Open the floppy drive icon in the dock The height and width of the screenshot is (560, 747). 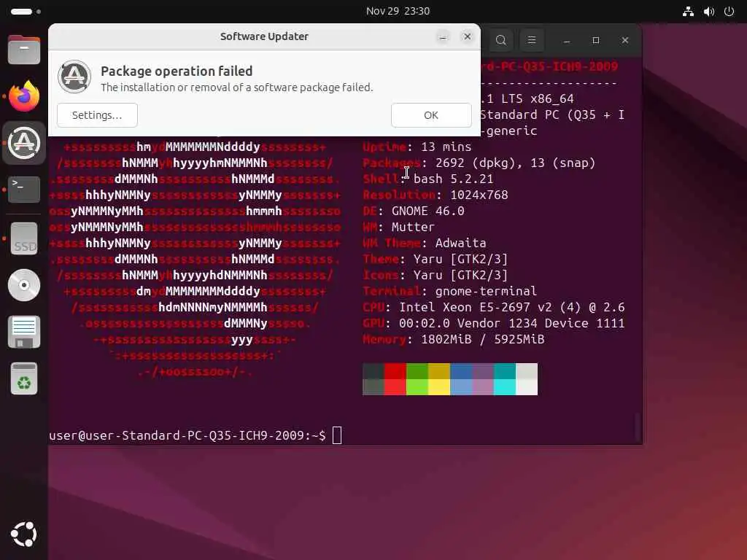[24, 332]
